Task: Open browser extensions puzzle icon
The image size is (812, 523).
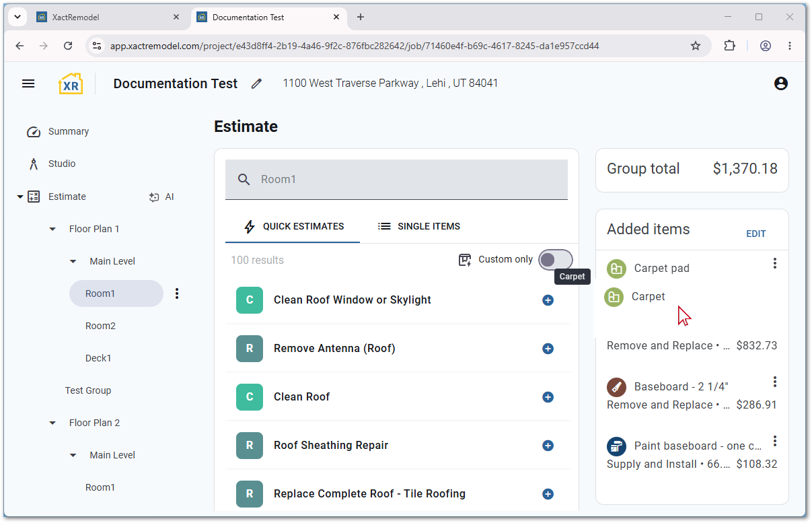Action: (x=729, y=46)
